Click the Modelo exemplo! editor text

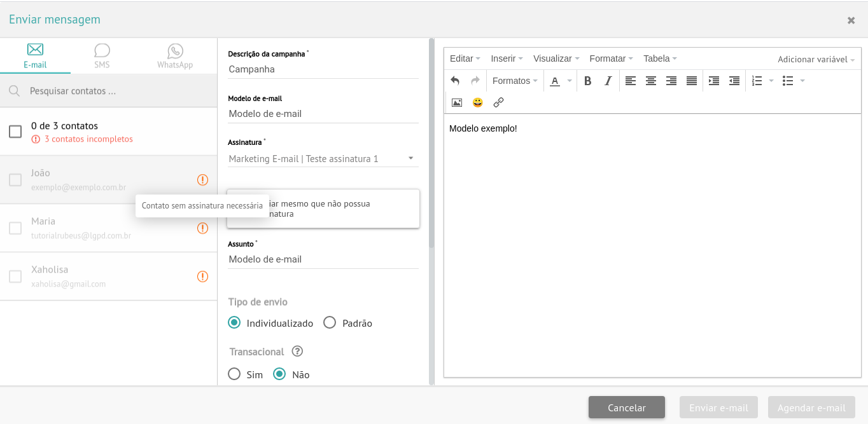pyautogui.click(x=483, y=128)
